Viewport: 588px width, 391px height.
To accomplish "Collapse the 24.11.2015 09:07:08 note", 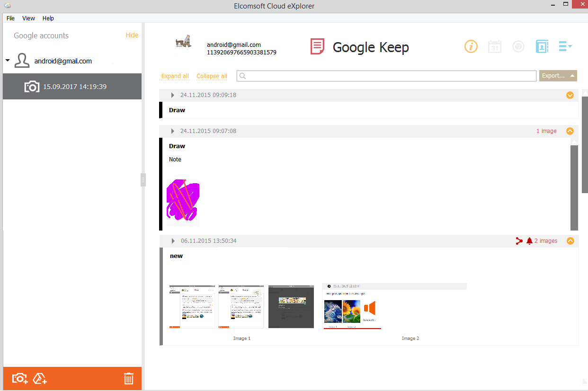I will coord(570,131).
